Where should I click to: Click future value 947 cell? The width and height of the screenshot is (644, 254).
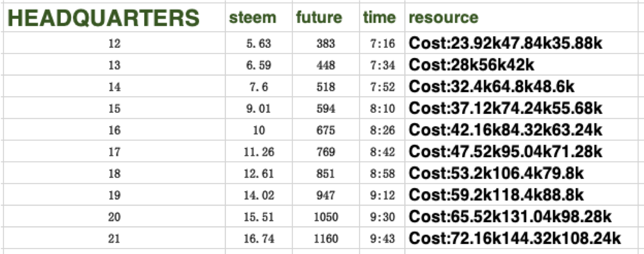click(325, 195)
